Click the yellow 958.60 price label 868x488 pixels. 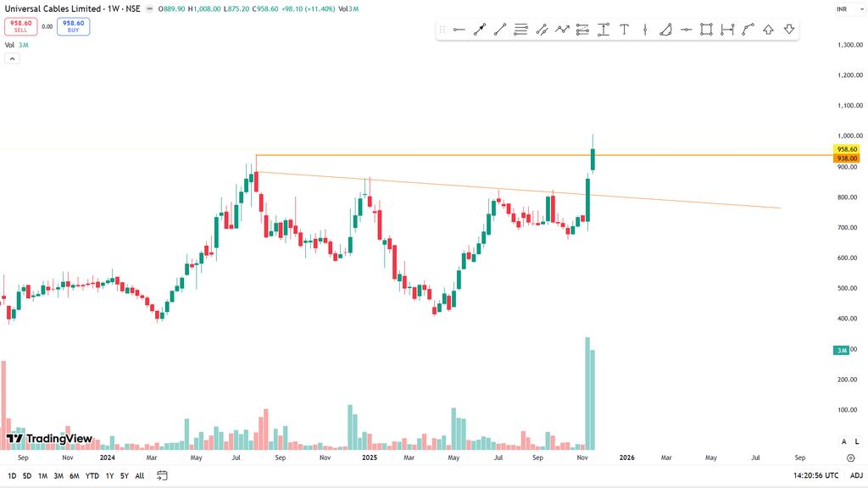(x=847, y=149)
